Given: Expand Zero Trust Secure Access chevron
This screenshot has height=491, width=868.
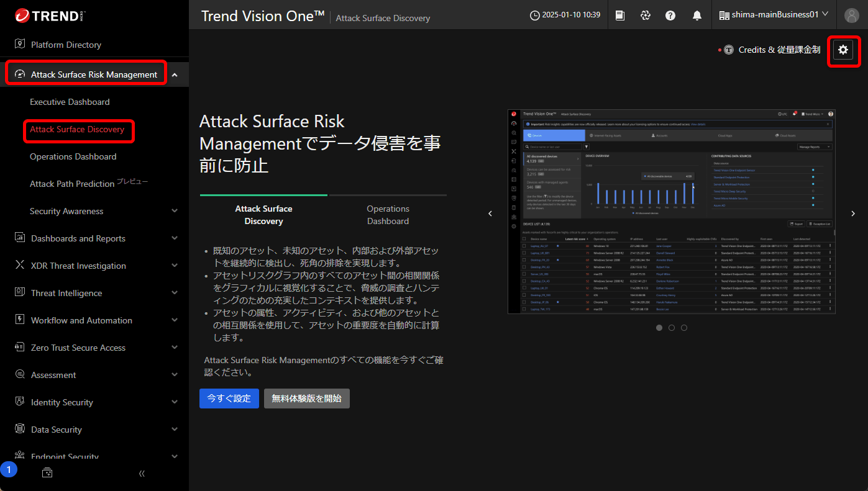Looking at the screenshot, I should 175,348.
